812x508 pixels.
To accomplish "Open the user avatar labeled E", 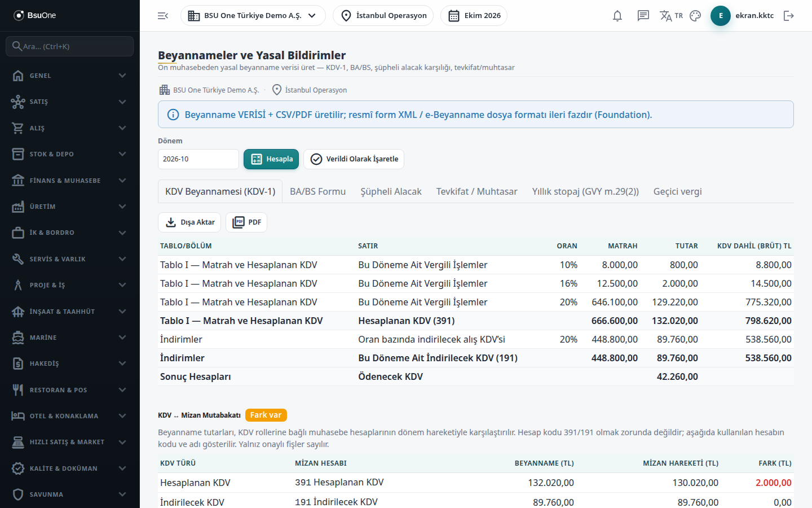I will [721, 16].
